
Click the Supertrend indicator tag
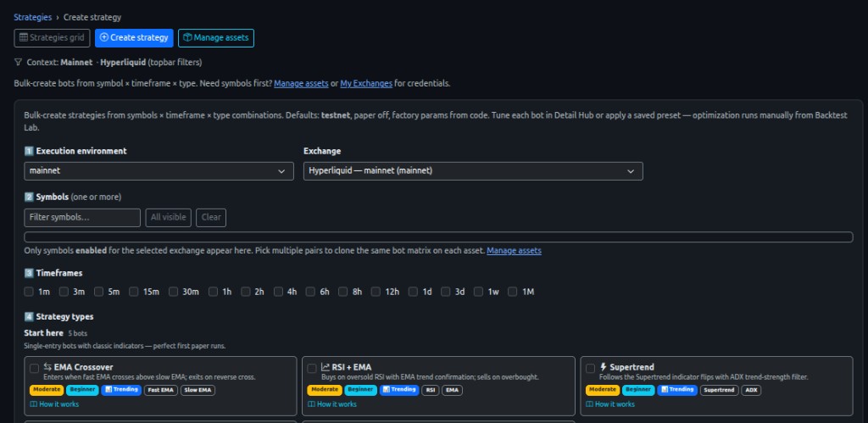pyautogui.click(x=719, y=390)
